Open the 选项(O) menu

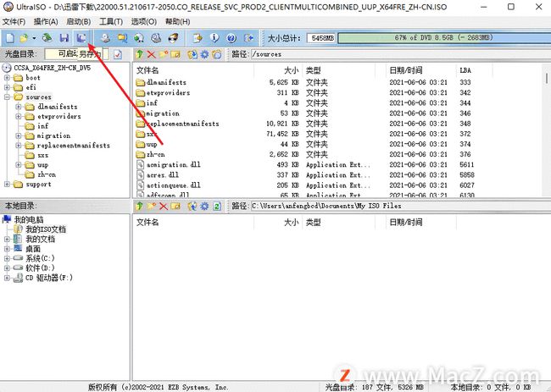[144, 22]
